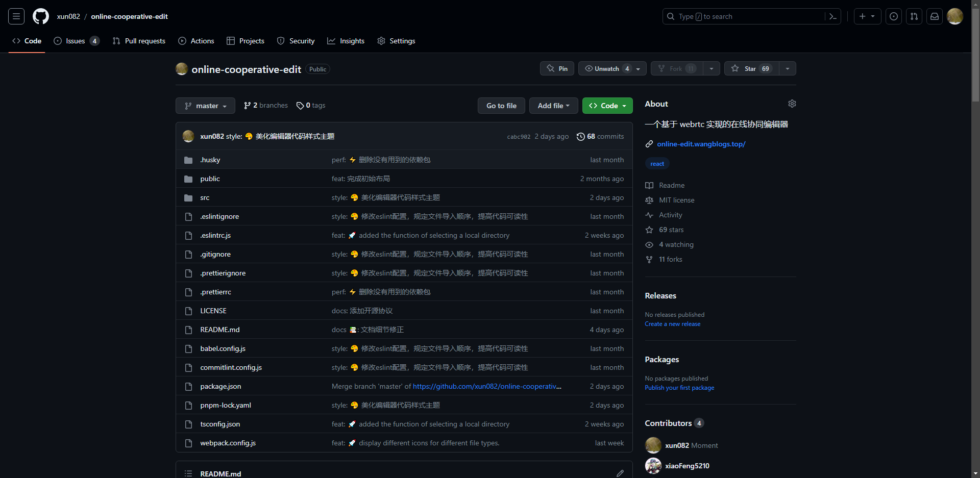This screenshot has height=478, width=980.
Task: Go to GitHub homepage via Octocat logo
Action: click(x=41, y=16)
